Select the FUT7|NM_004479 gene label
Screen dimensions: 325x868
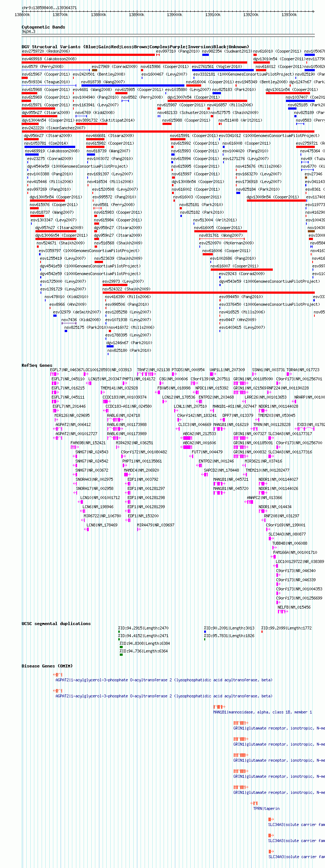pos(207,452)
